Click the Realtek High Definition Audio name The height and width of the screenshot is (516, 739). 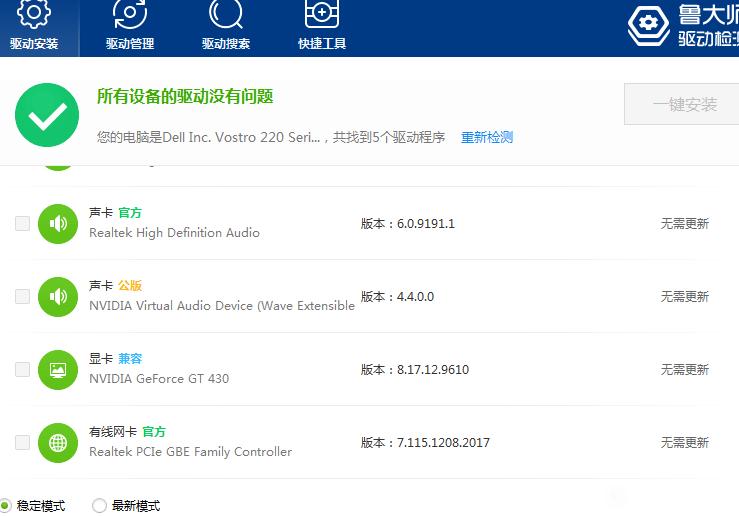[174, 233]
